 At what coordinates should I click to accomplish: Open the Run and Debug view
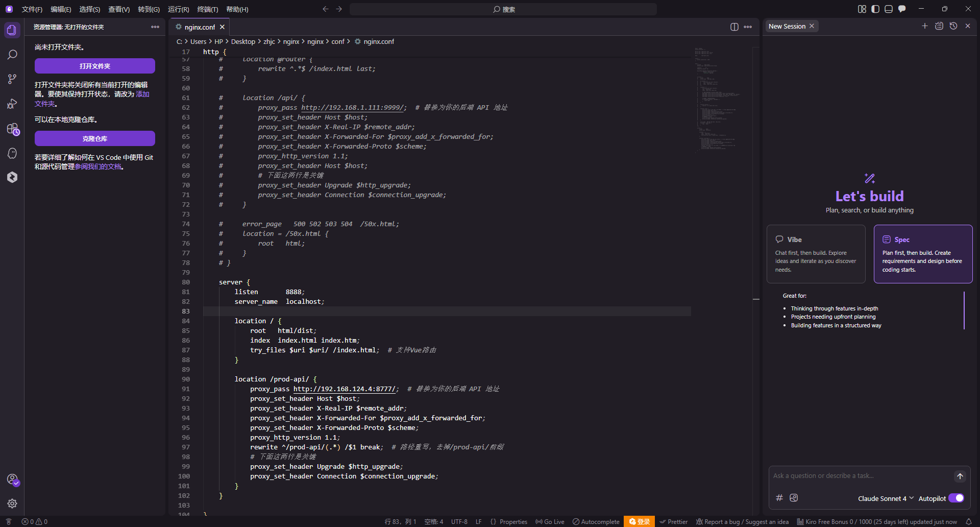click(12, 104)
